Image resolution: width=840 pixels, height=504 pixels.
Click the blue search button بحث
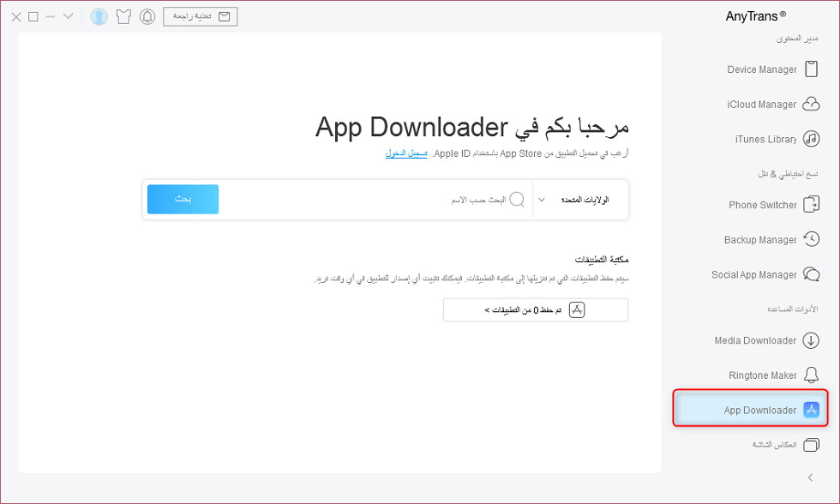point(183,199)
